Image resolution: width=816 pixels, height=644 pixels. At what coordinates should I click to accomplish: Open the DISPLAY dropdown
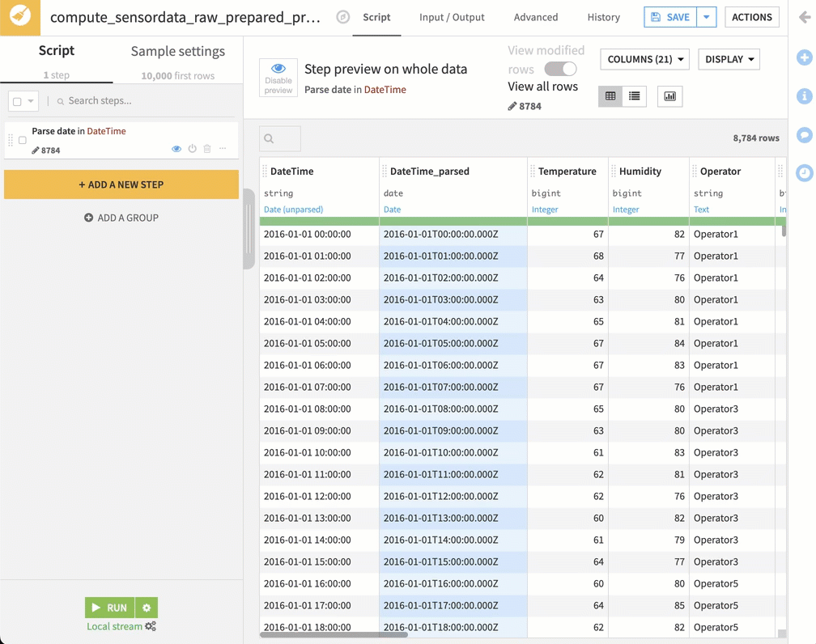click(730, 60)
